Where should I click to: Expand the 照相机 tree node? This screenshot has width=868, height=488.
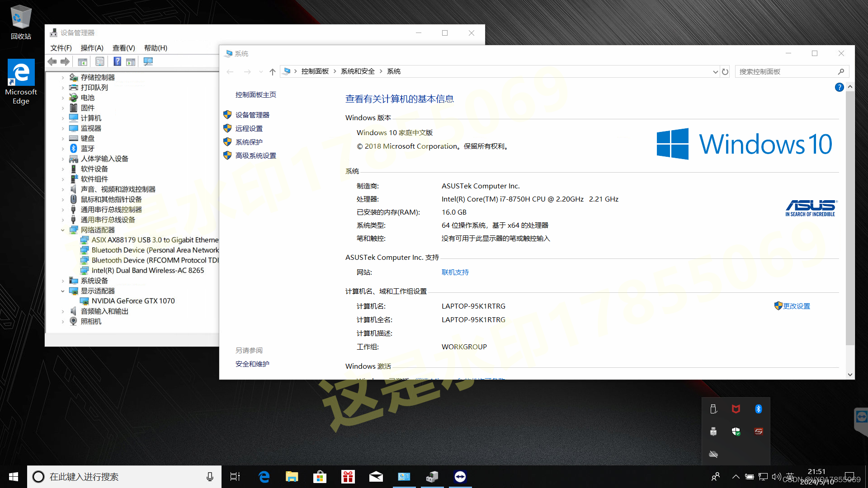coord(63,322)
